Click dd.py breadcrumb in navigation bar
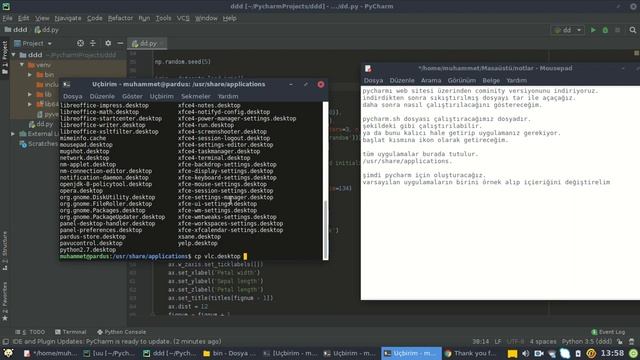The width and height of the screenshot is (640, 360). (46, 30)
